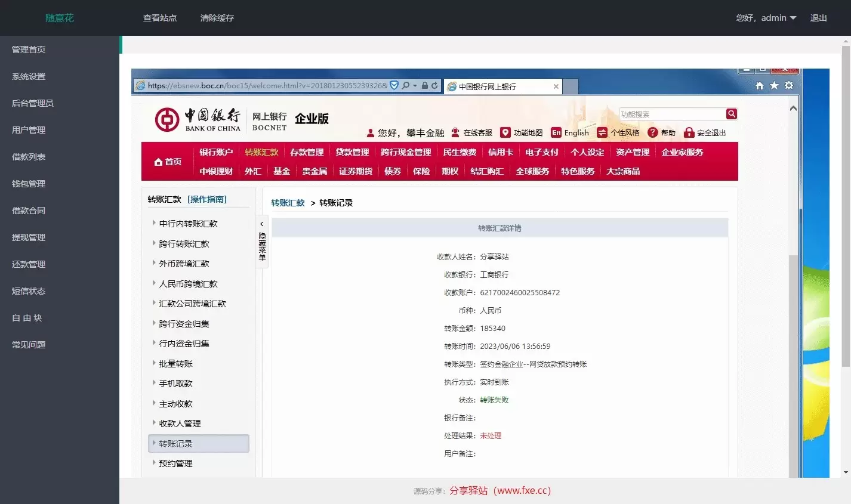Screen dimensions: 851x504
Task: Open the IE tools gear icon
Action: click(789, 86)
